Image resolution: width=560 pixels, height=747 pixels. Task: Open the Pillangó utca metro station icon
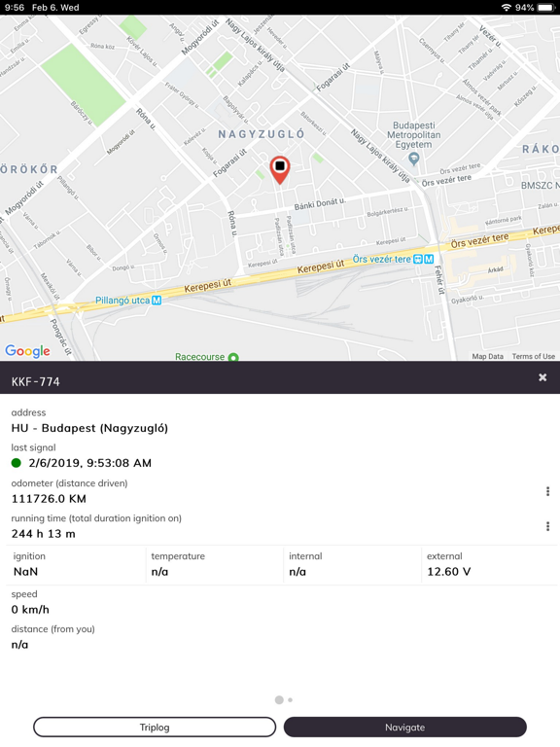157,301
